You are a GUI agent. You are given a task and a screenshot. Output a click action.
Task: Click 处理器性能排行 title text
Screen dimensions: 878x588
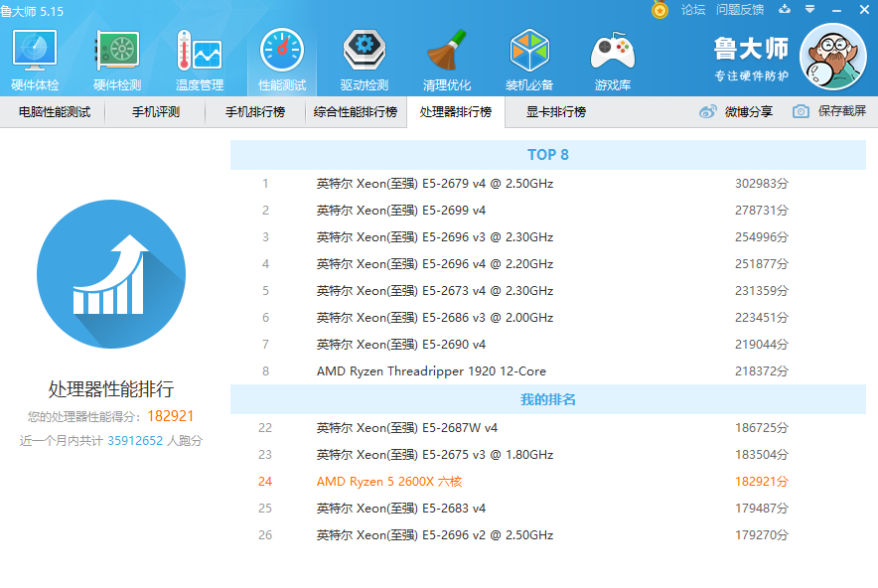(111, 389)
